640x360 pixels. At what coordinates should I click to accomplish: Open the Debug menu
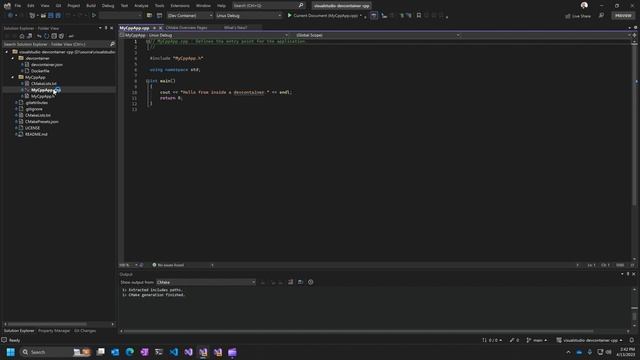[x=108, y=6]
